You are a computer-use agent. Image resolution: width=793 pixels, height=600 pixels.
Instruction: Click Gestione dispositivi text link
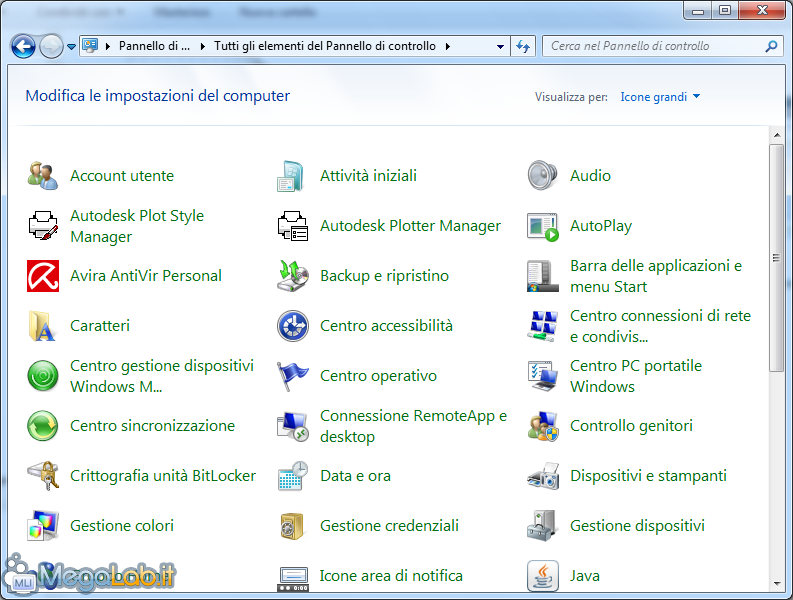(637, 526)
